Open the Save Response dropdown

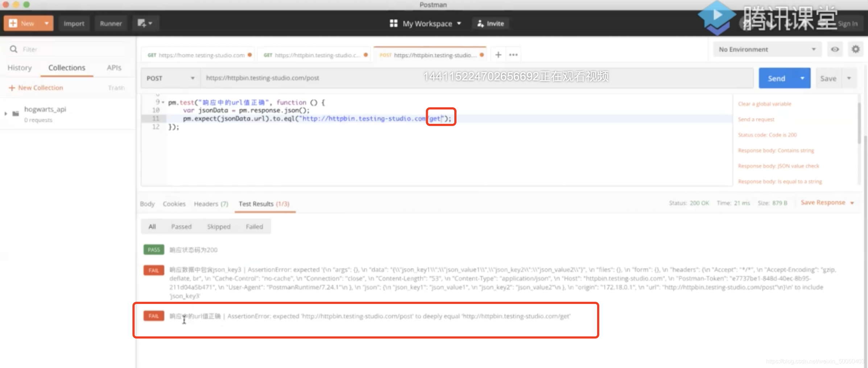click(x=827, y=203)
